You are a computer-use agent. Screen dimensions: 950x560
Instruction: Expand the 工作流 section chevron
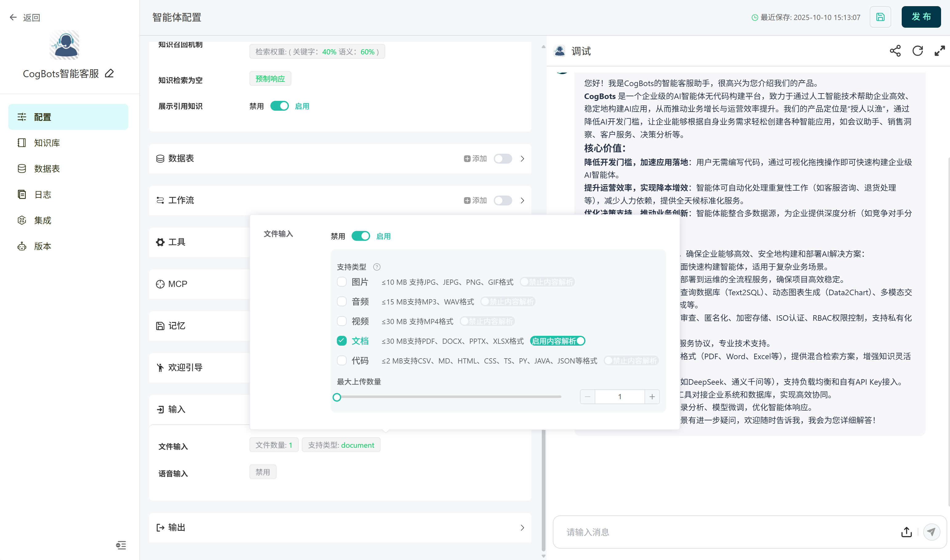[x=522, y=201]
